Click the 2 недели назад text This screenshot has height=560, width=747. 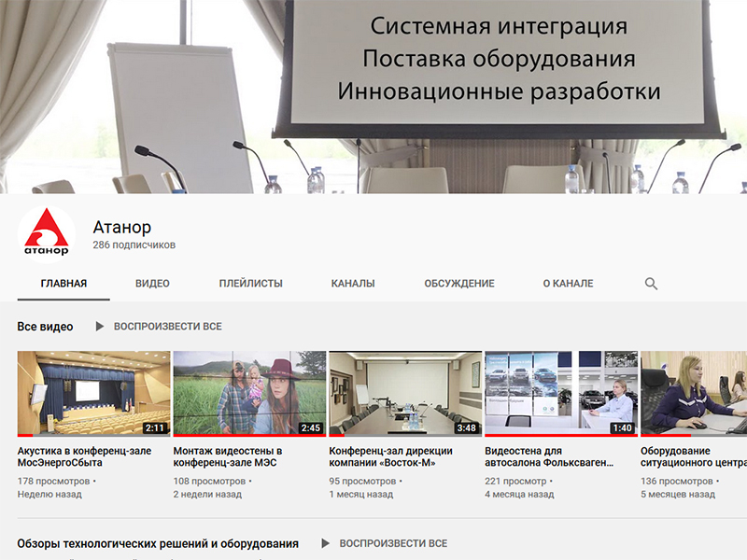pyautogui.click(x=207, y=495)
